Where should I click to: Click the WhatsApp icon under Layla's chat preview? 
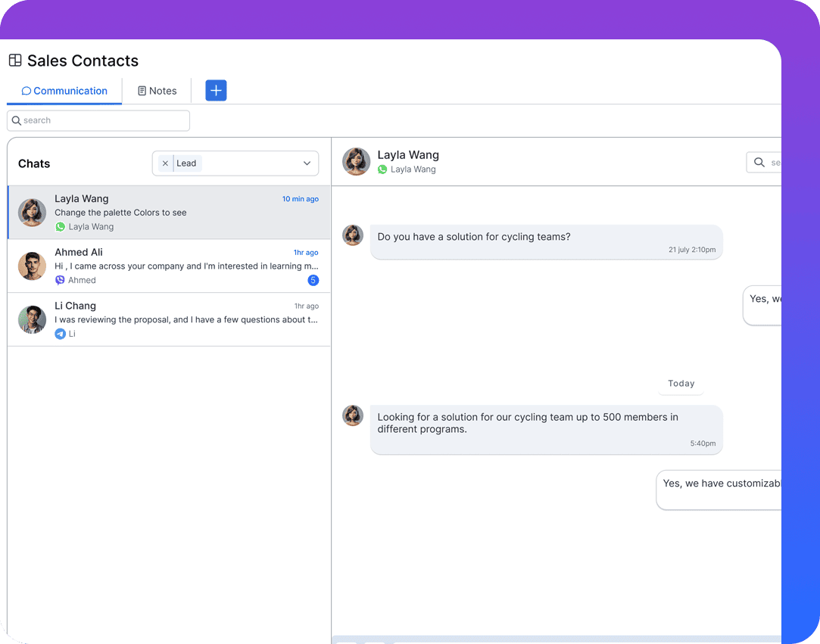coord(60,227)
